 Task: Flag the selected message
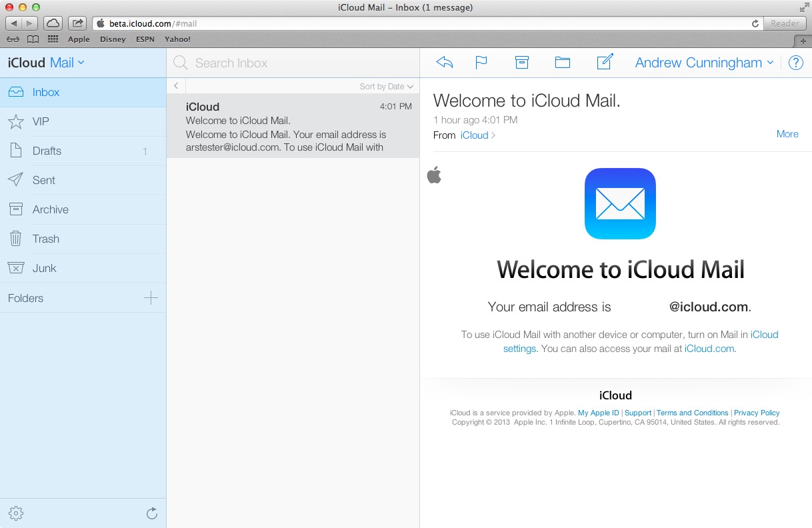click(x=481, y=61)
